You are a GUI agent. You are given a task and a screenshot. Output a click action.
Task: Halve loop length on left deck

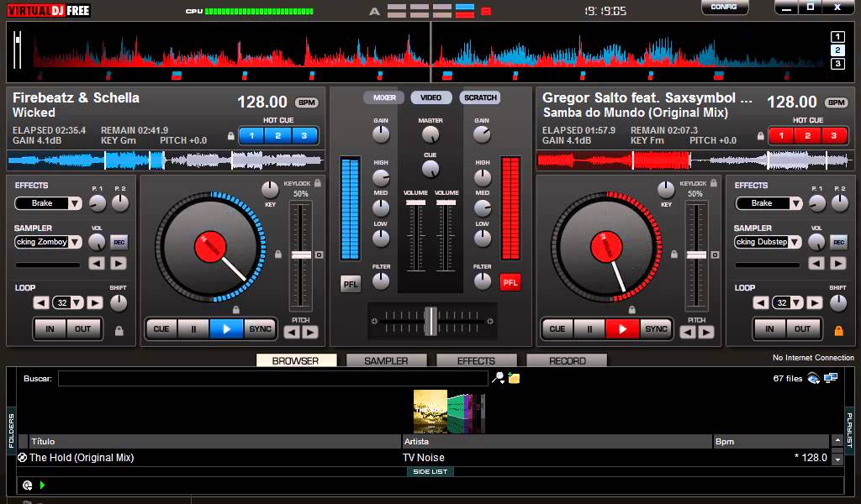(41, 302)
